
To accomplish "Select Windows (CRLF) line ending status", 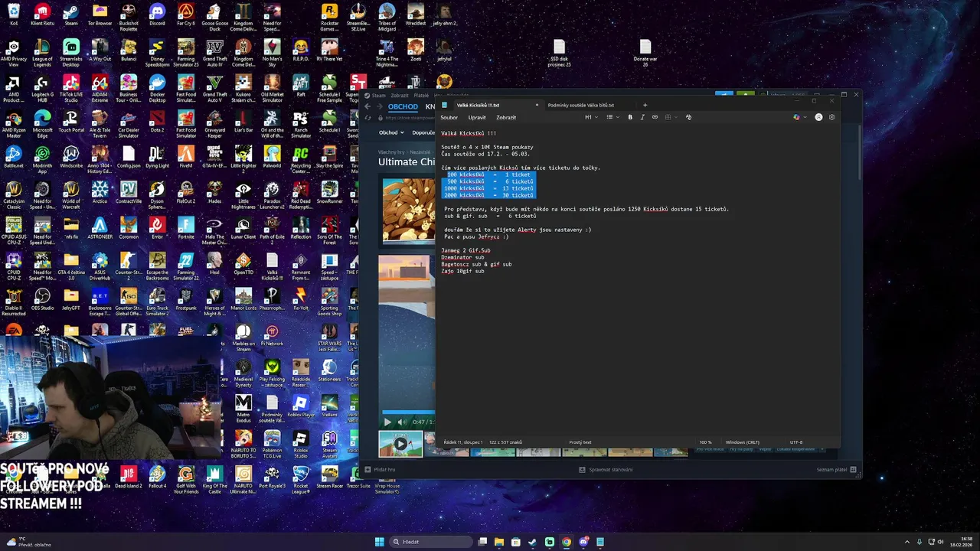I will tap(741, 442).
